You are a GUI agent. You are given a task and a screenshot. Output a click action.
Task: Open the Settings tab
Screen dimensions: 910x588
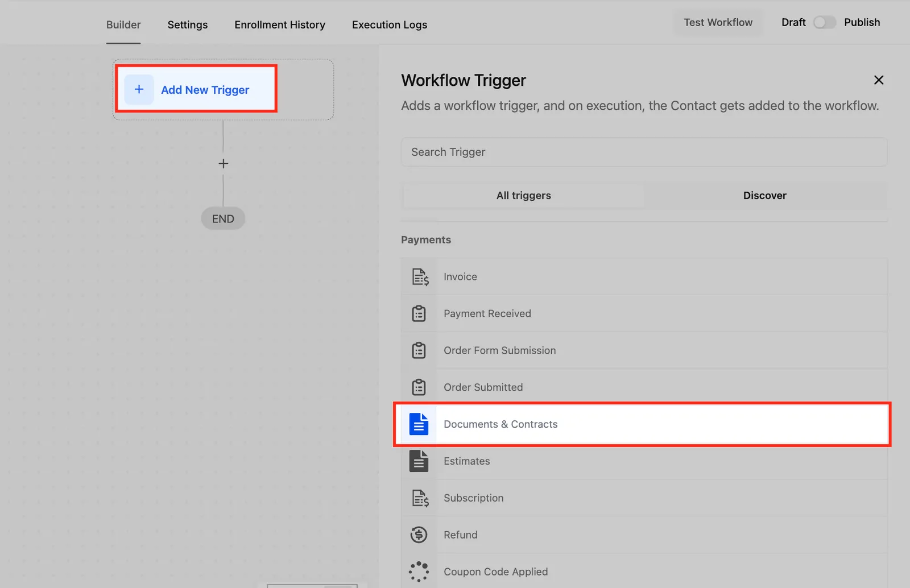pos(188,24)
